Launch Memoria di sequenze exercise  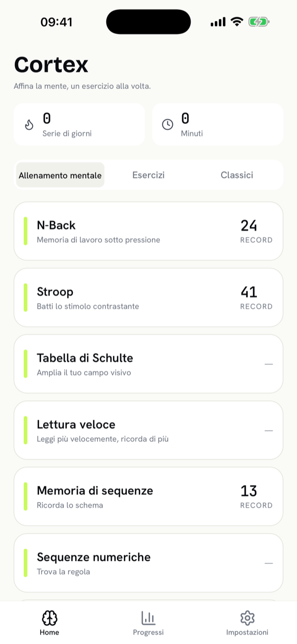coord(148,496)
